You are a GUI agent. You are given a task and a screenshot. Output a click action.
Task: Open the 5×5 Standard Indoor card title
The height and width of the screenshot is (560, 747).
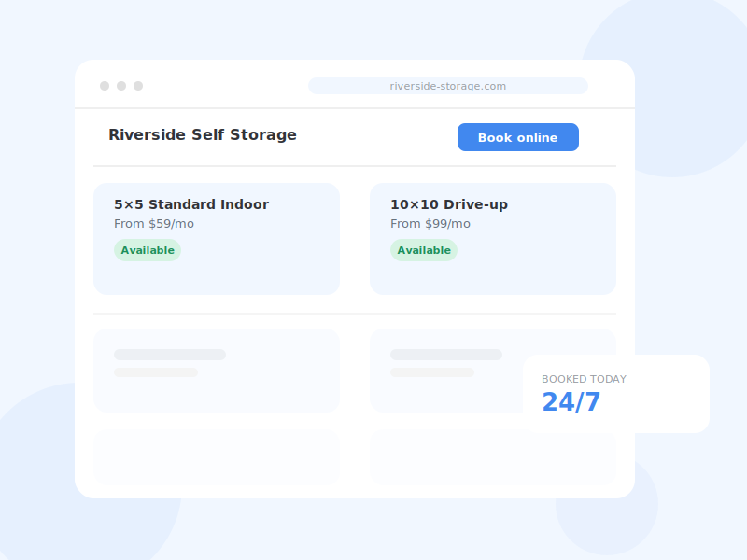(x=191, y=204)
